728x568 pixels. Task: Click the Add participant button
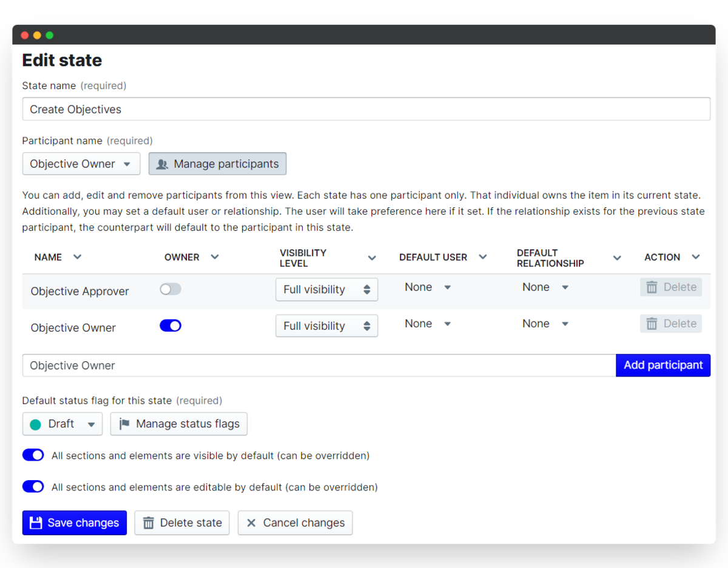(x=663, y=366)
